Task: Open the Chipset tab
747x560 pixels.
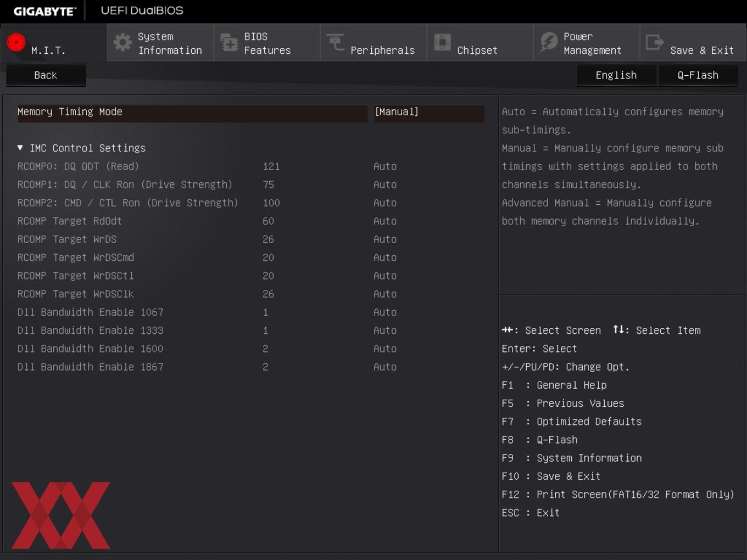Action: [480, 43]
